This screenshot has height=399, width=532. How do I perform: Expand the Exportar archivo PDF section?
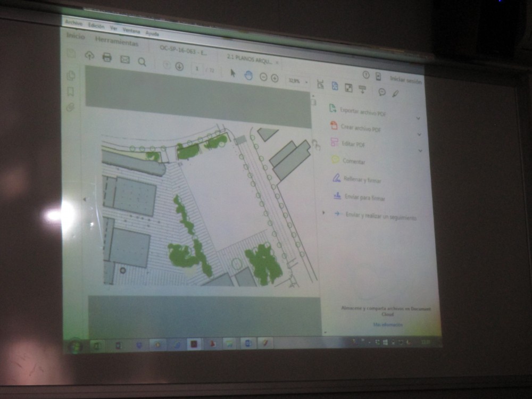pos(418,118)
